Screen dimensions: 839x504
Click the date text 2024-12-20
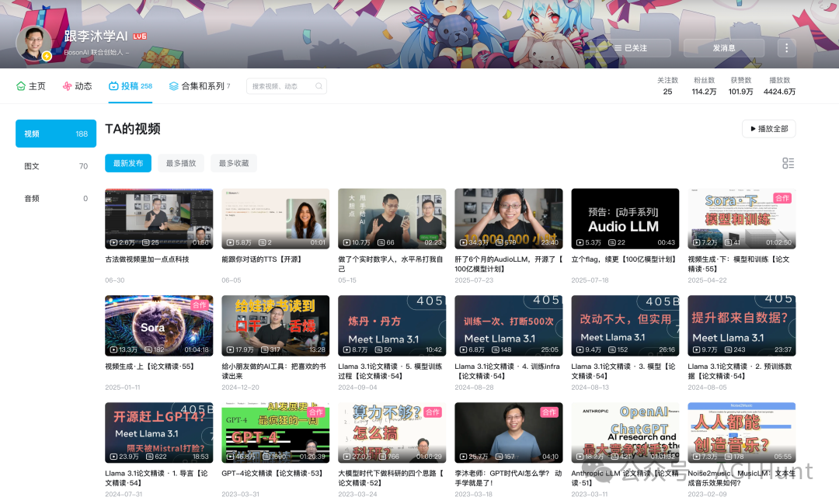240,388
